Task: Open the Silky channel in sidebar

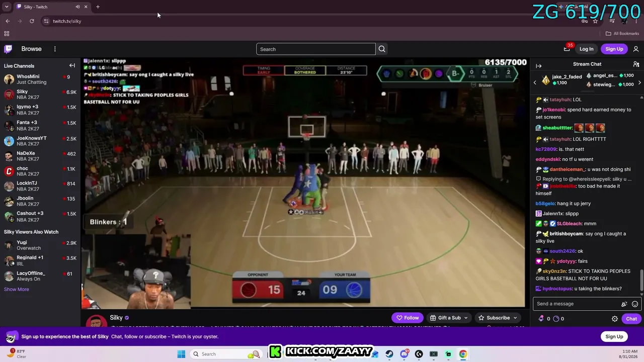Action: point(40,95)
